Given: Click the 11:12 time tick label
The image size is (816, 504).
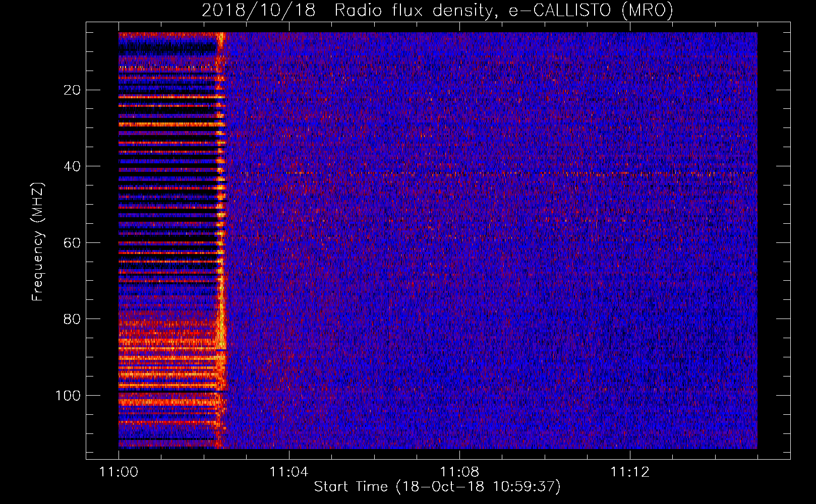Looking at the screenshot, I should click(x=630, y=472).
